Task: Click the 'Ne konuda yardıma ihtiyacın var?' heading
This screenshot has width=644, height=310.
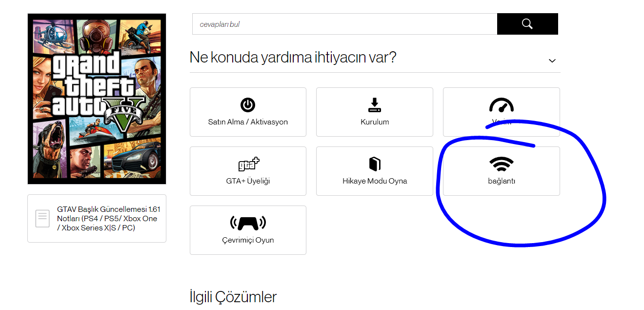Action: tap(293, 57)
